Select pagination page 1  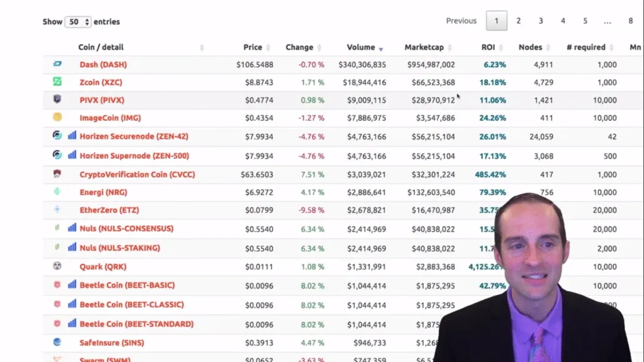point(496,21)
